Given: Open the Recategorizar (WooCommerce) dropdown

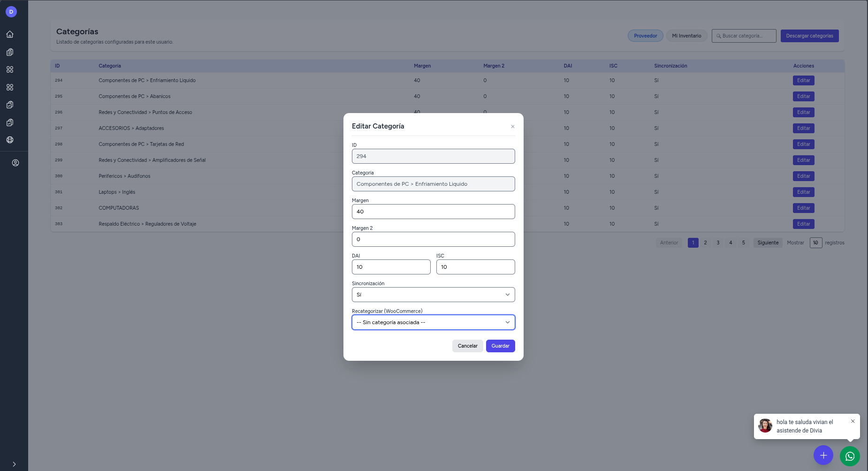Looking at the screenshot, I should coord(433,322).
